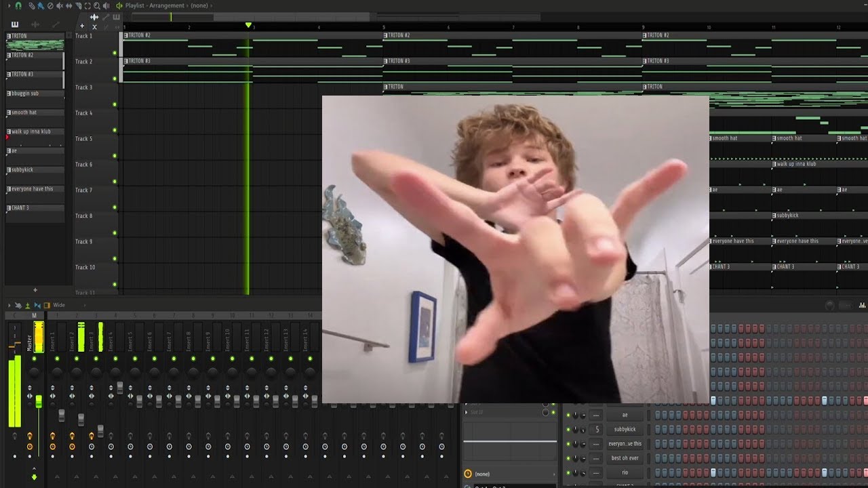Mute the Master mixer track LED
This screenshot has width=868, height=488.
[34, 359]
